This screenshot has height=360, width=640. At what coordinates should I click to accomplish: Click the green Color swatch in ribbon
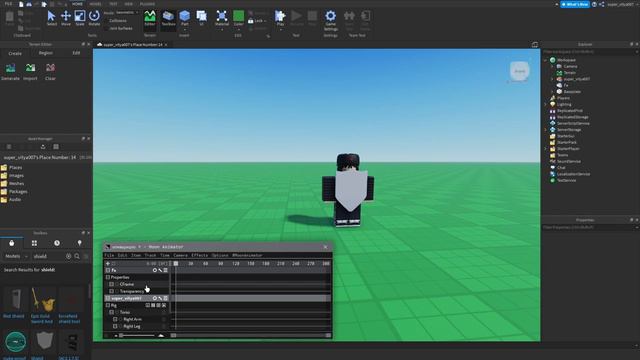[x=238, y=16]
